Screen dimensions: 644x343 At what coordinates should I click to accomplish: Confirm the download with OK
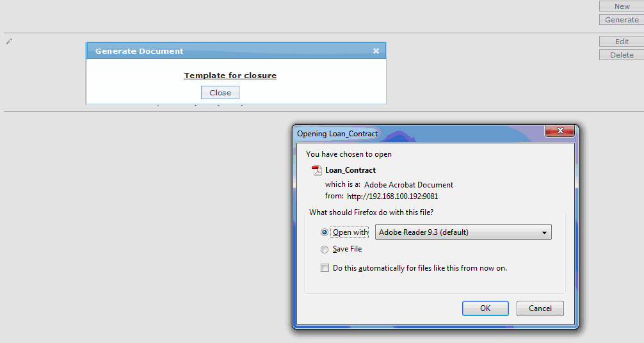pos(485,308)
